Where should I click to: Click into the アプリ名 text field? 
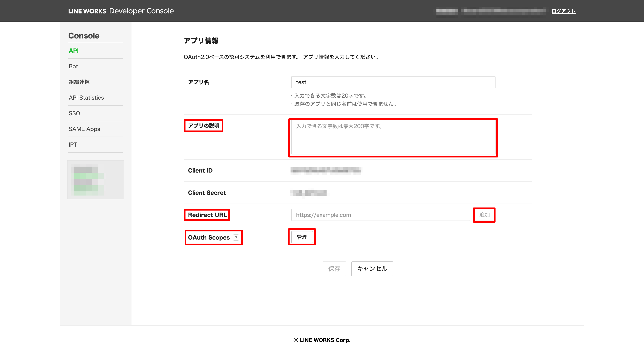393,82
